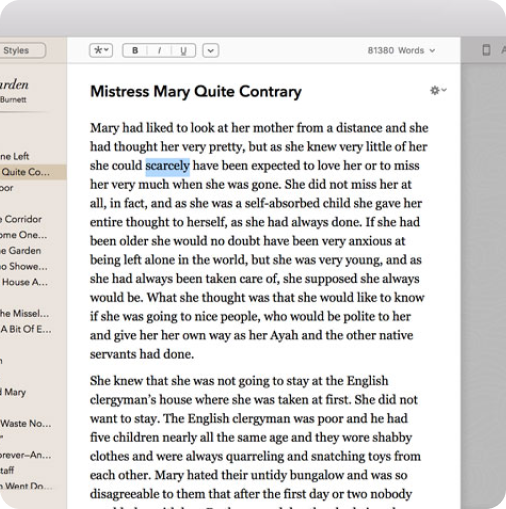Open the 'House A...' chapter in sidebar
The image size is (506, 509).
25,282
